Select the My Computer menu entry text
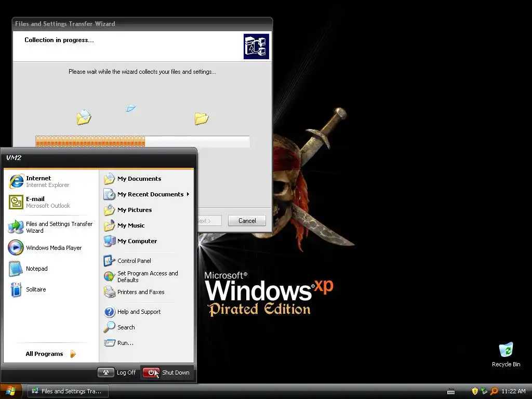Viewport: 532px width, 399px height. tap(137, 241)
